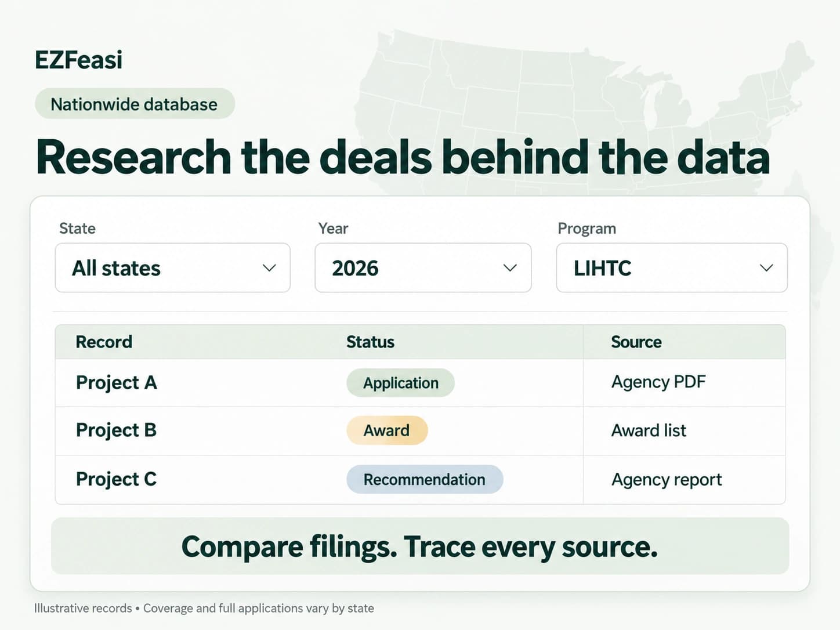The height and width of the screenshot is (630, 840).
Task: Open the Agency report source
Action: [x=667, y=480]
